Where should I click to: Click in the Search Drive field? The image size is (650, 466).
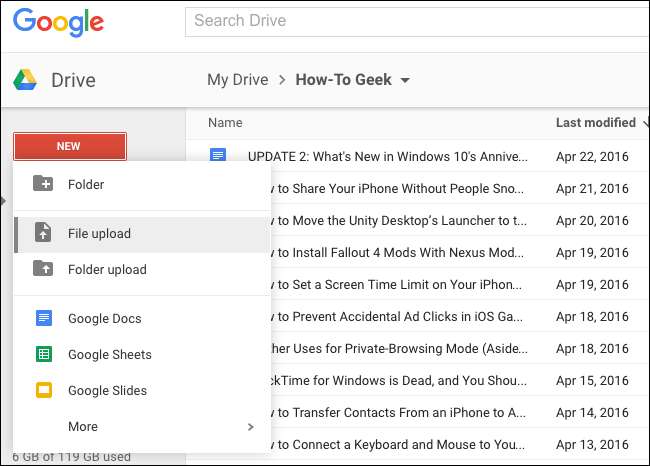coord(400,21)
